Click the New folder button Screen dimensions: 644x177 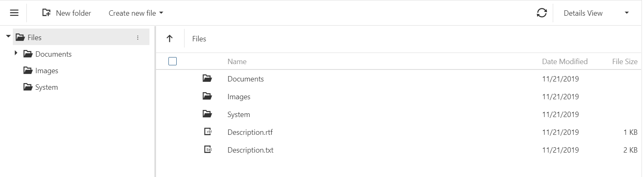coord(66,13)
